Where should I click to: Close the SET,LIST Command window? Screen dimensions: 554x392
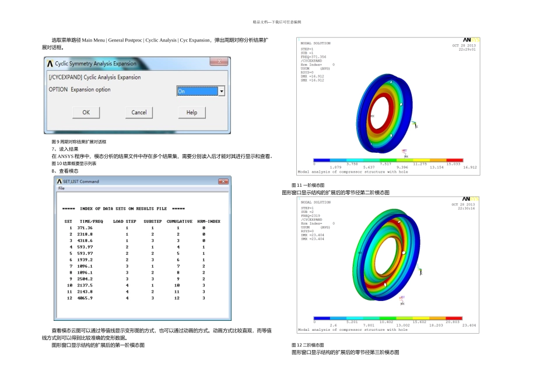pos(223,181)
